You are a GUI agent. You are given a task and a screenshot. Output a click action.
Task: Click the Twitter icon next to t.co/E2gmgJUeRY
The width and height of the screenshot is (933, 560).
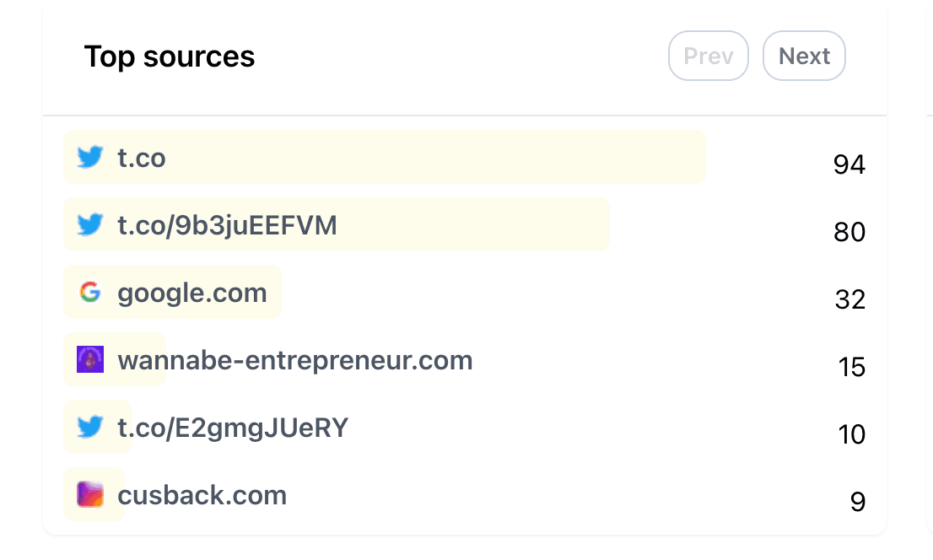(89, 428)
